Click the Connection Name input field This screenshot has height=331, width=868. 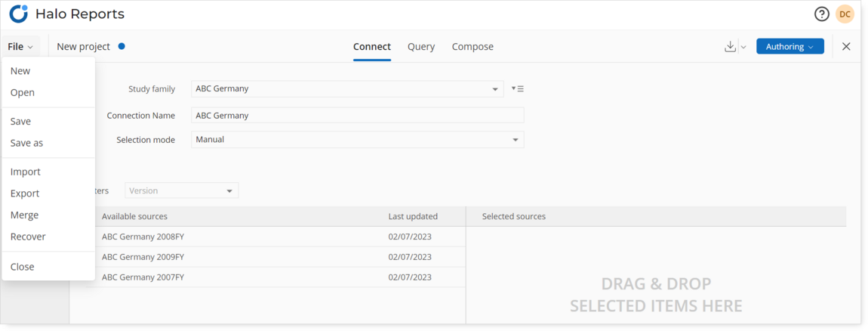pos(357,116)
